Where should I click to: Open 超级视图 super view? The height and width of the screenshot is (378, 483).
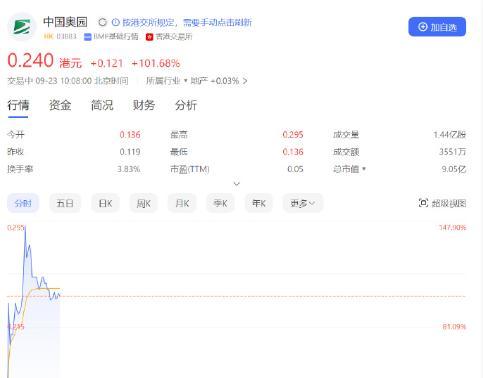[442, 203]
